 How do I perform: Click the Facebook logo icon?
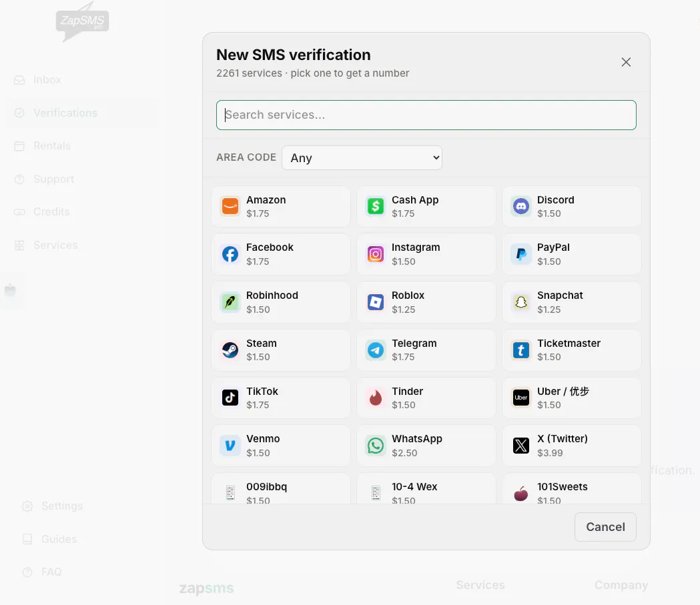(230, 254)
